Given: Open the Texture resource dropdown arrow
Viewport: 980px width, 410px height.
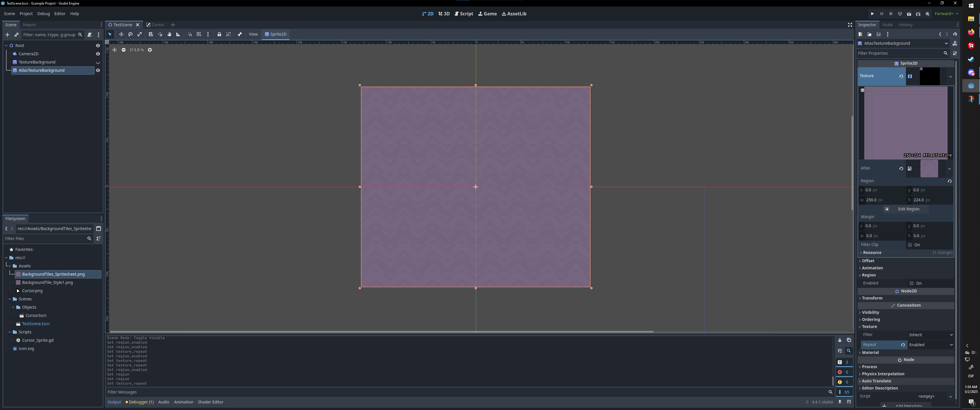Looking at the screenshot, I should point(950,76).
